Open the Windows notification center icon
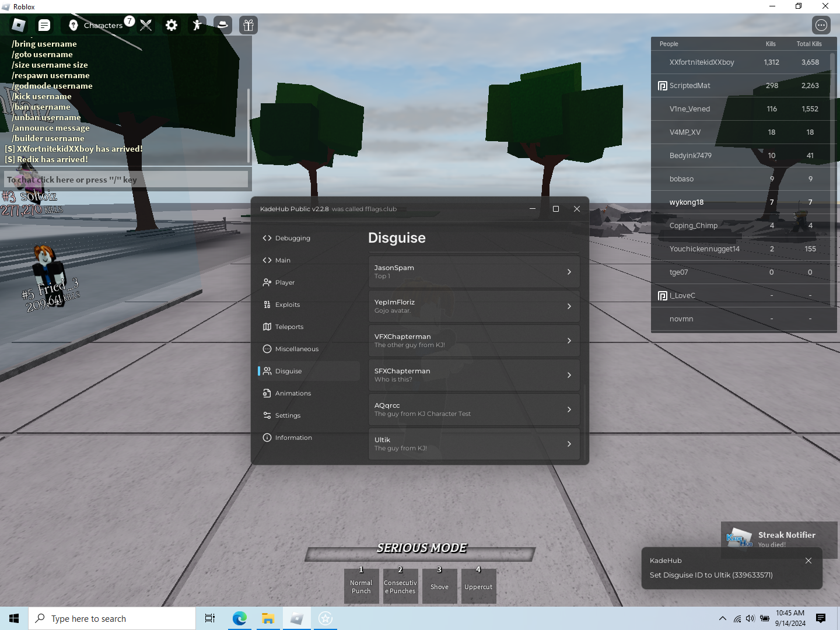Image resolution: width=840 pixels, height=630 pixels. [x=821, y=618]
